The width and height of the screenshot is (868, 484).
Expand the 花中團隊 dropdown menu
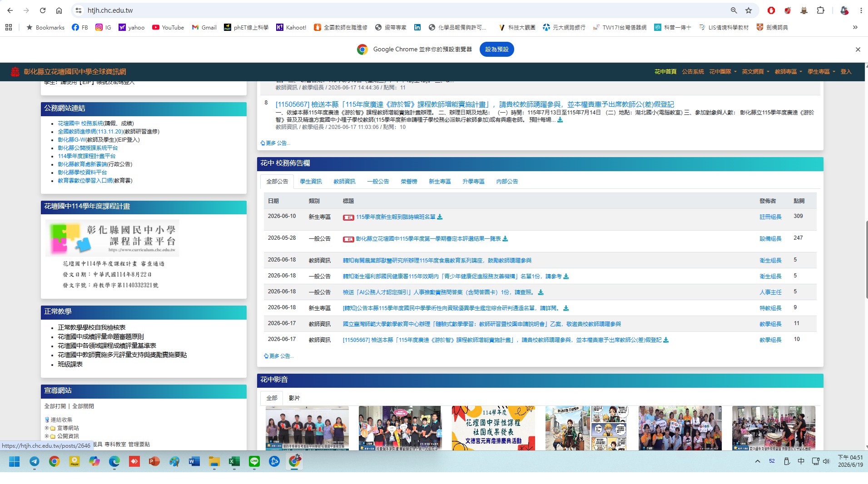coord(723,72)
